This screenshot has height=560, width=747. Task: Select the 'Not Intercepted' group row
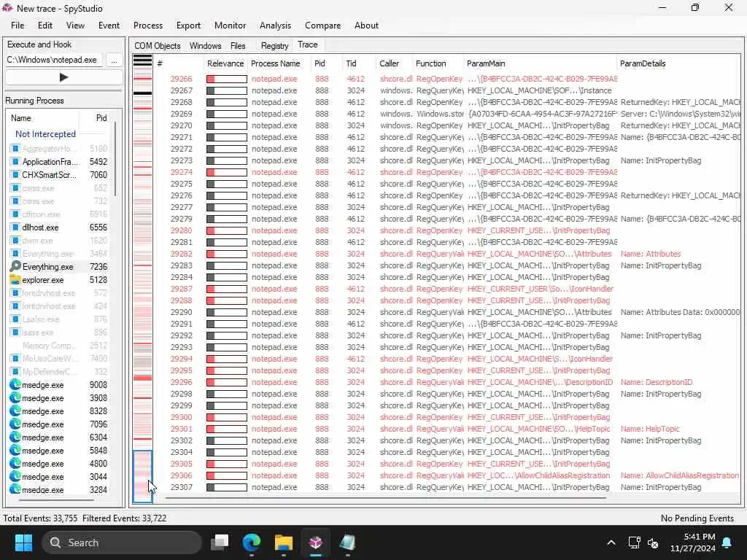coord(45,134)
